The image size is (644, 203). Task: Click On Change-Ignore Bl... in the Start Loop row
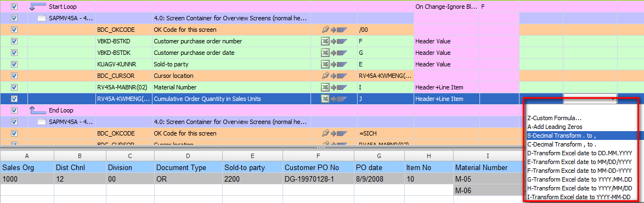pyautogui.click(x=446, y=7)
